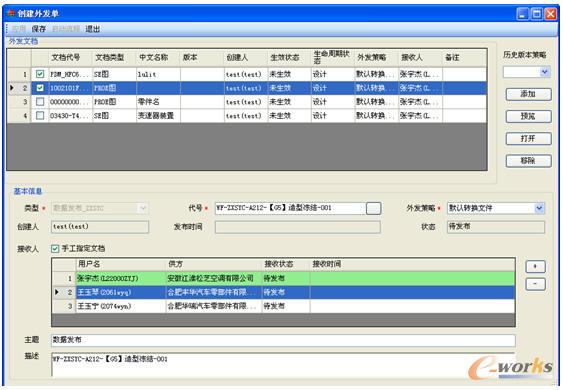This screenshot has height=390, width=563.
Task: Click the minus button to remove recipient
Action: pos(535,284)
